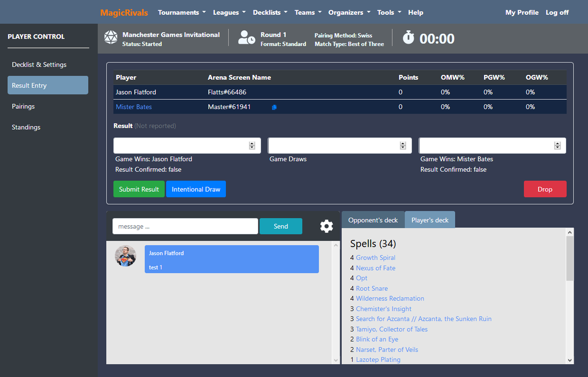
Task: Open Nexus of Fate card link
Action: [x=375, y=268]
